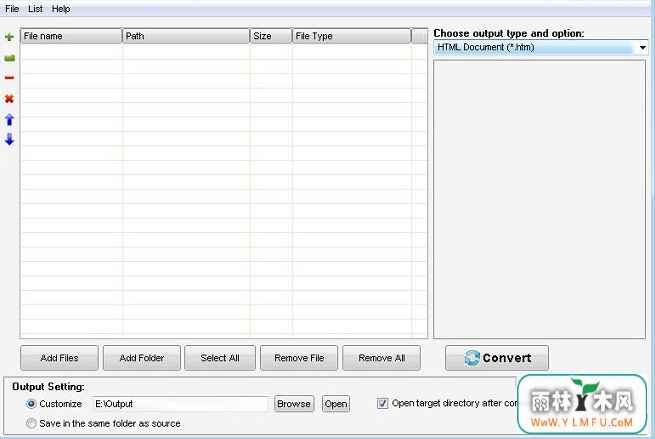This screenshot has width=655, height=439.
Task: Sort by the File name column header
Action: point(71,36)
